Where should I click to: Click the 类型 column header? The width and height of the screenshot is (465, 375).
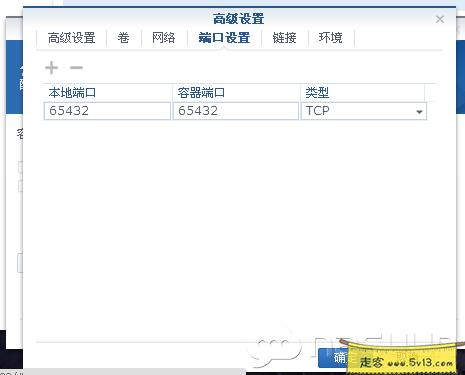(x=362, y=92)
